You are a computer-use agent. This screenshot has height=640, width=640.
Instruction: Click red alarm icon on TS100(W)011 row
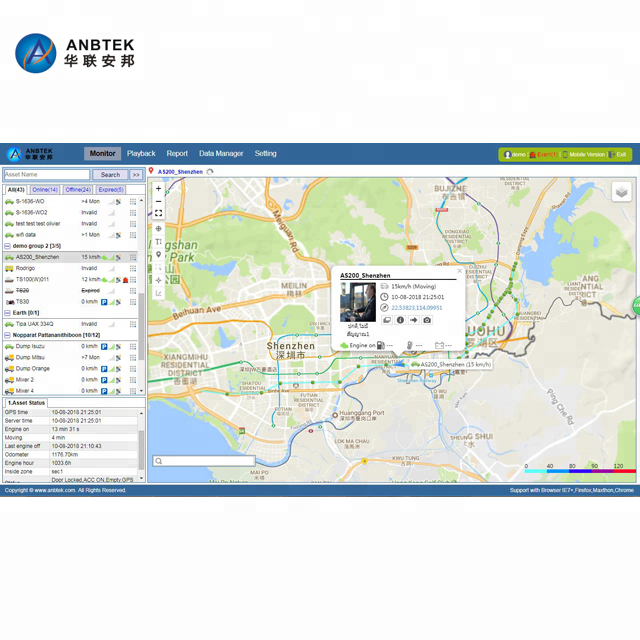tap(125, 280)
